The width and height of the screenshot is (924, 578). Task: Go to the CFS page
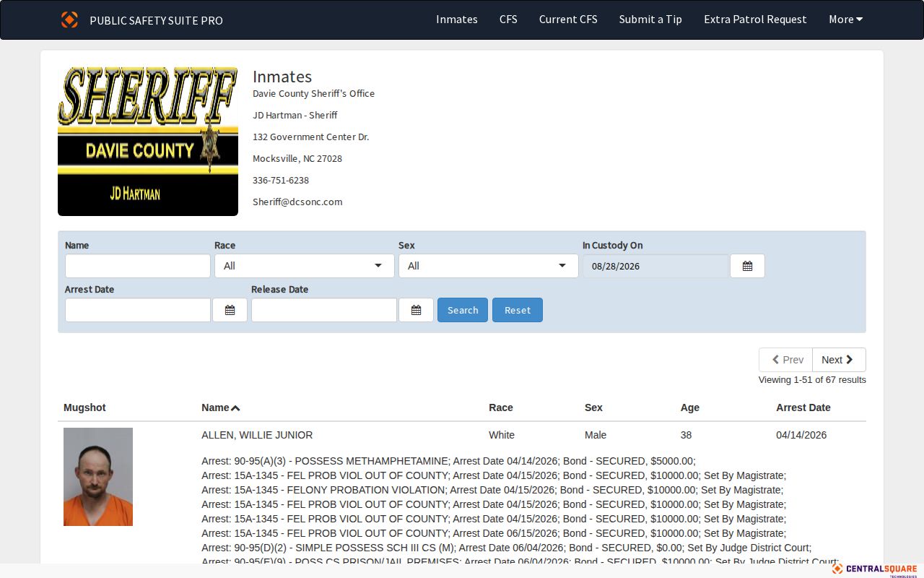508,20
